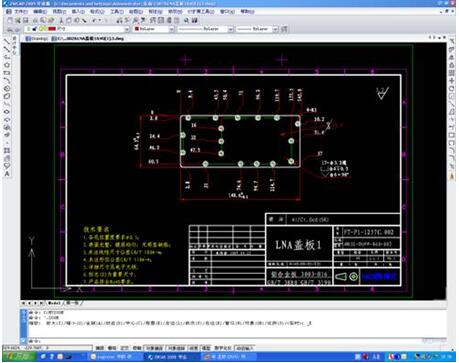The height and width of the screenshot is (363, 459).
Task: Open the 文件 File menu
Action: [20, 11]
